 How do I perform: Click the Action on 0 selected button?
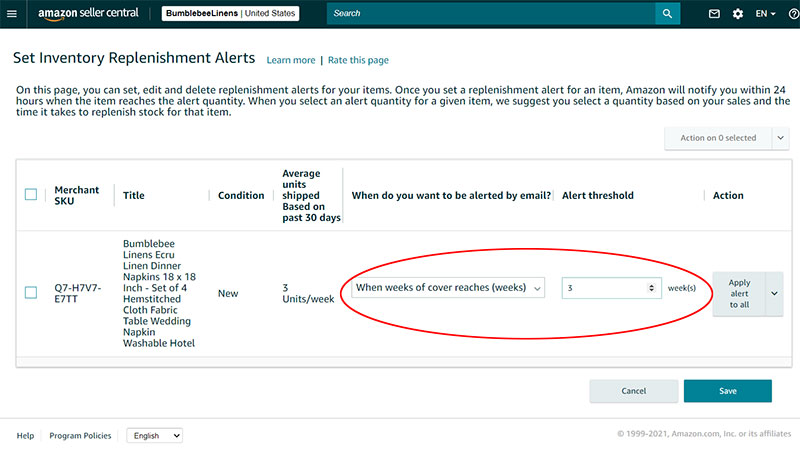click(x=718, y=138)
